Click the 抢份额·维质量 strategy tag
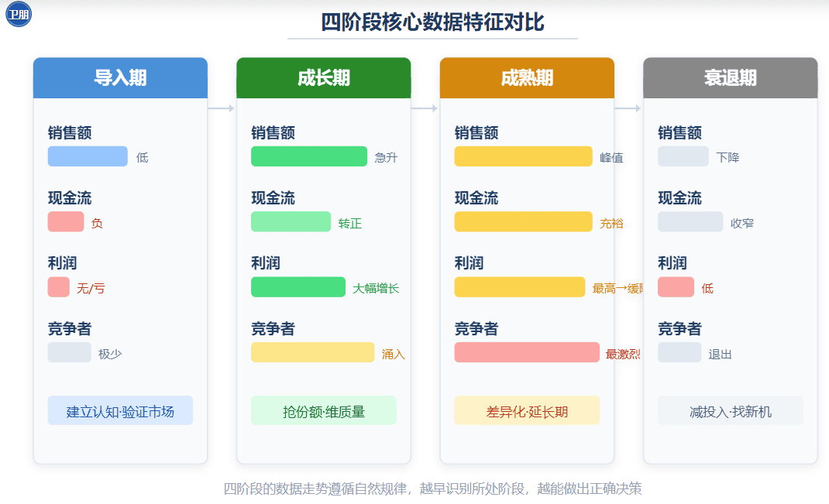Screen dimensions: 829x504 point(324,410)
